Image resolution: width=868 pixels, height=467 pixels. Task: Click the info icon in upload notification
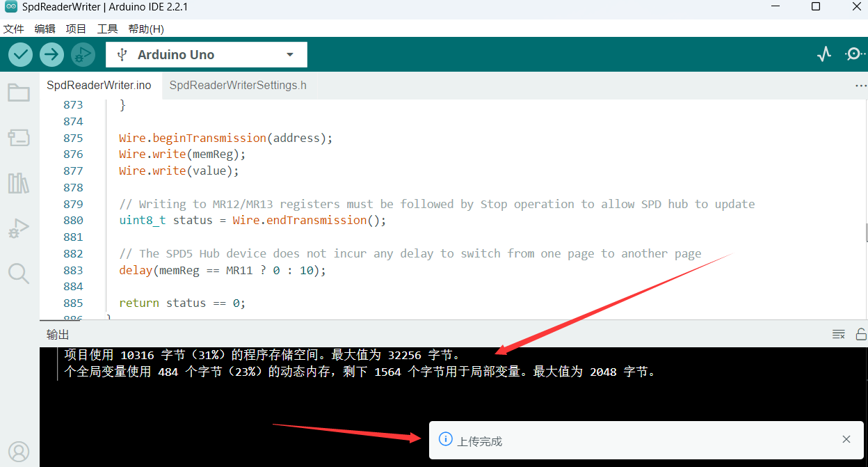(x=446, y=439)
